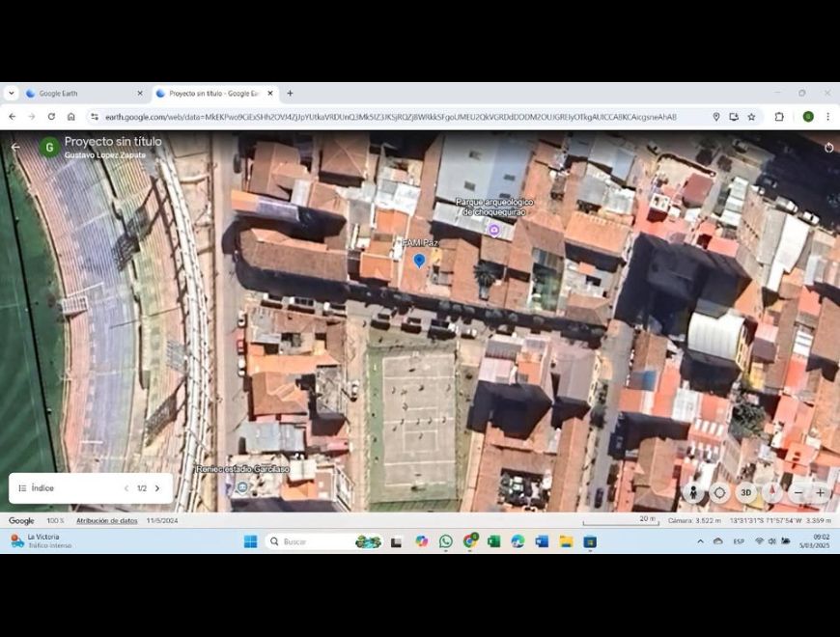Open the Pegman Street View control
The height and width of the screenshot is (637, 840).
693,492
